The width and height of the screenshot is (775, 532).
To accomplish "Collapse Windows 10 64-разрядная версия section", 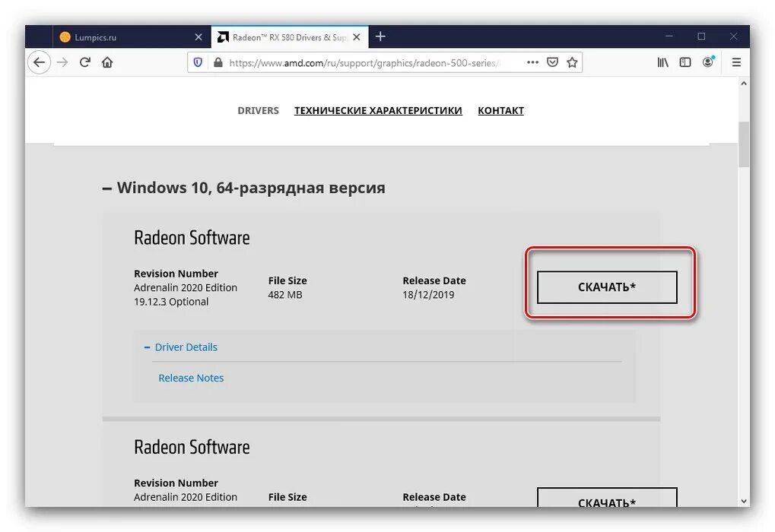I will pyautogui.click(x=243, y=188).
